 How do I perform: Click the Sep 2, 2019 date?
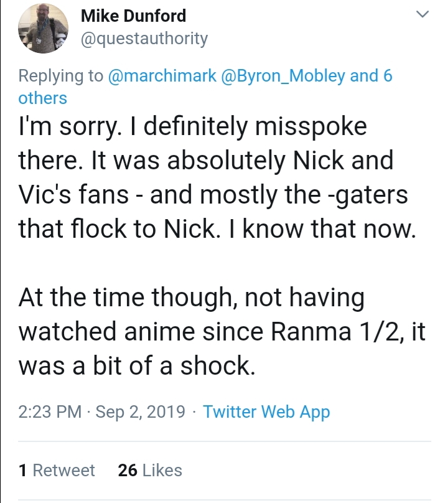coord(141,411)
